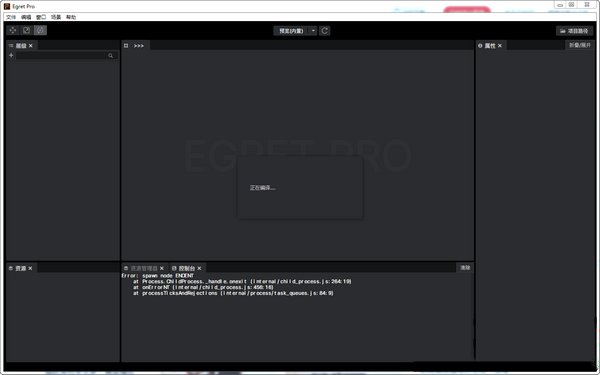Click the refresh preview icon
This screenshot has height=375, width=600.
(x=324, y=31)
